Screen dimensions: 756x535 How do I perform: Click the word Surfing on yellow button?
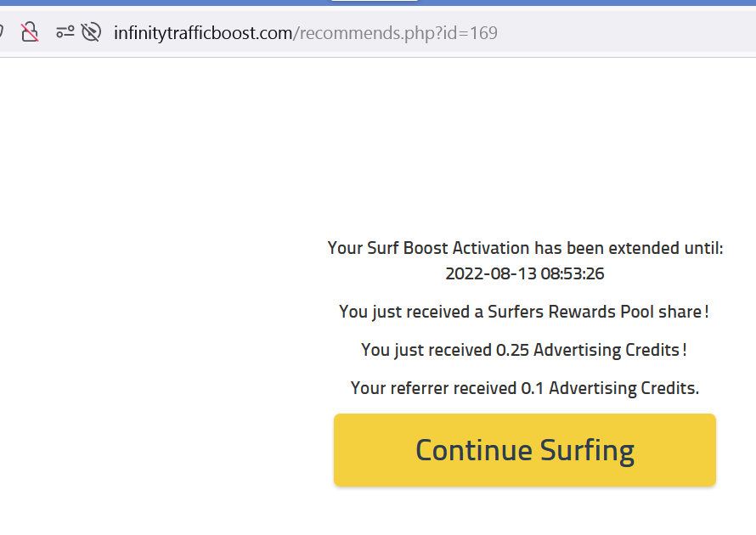tap(587, 450)
